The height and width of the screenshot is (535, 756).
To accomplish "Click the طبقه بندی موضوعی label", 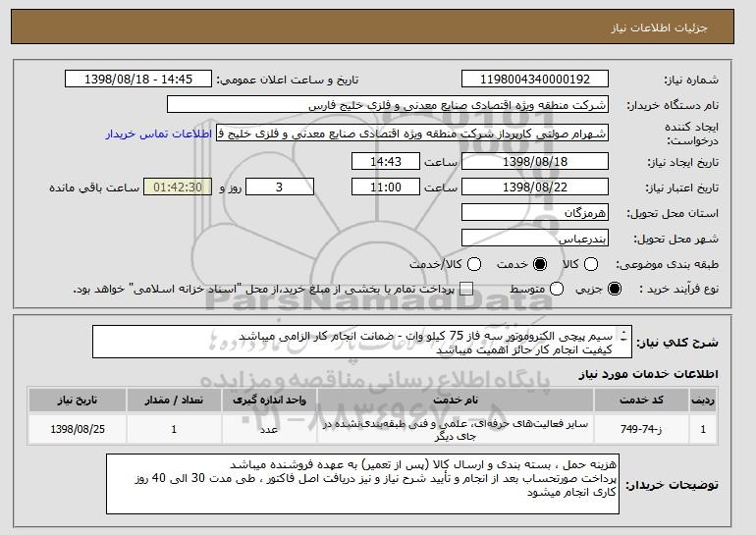I will 667,265.
